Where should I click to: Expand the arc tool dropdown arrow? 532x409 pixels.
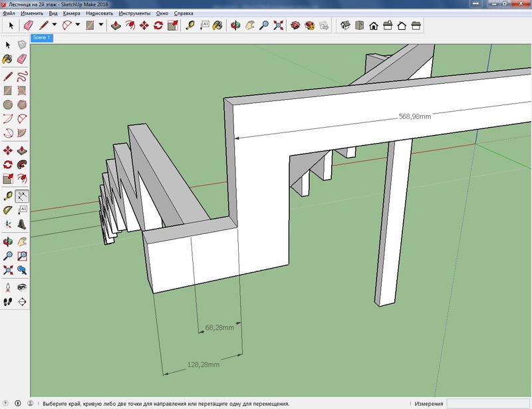(78, 25)
